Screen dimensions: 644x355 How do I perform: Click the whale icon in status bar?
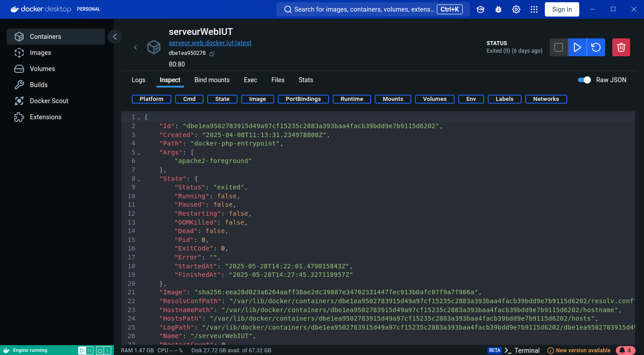(x=6, y=351)
